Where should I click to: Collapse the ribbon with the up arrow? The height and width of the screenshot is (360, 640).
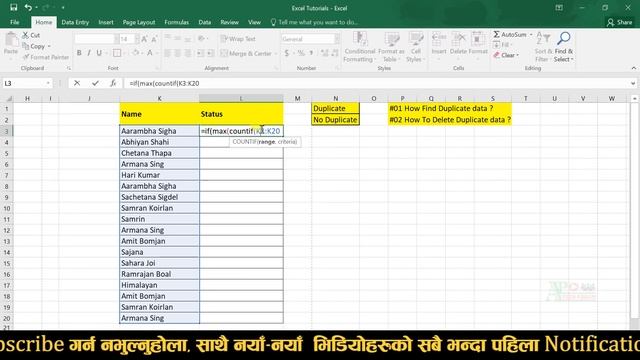tap(633, 68)
